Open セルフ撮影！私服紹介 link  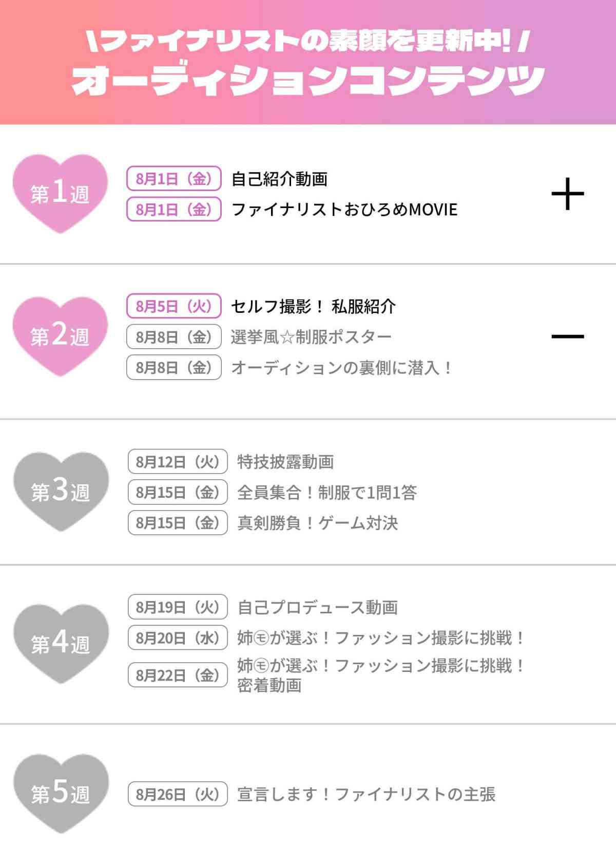pyautogui.click(x=313, y=306)
